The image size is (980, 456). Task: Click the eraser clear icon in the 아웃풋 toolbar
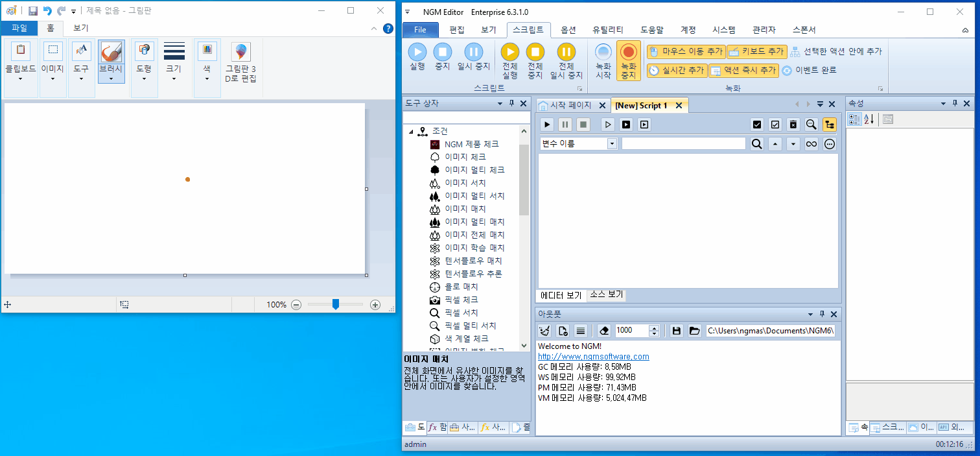pyautogui.click(x=604, y=331)
